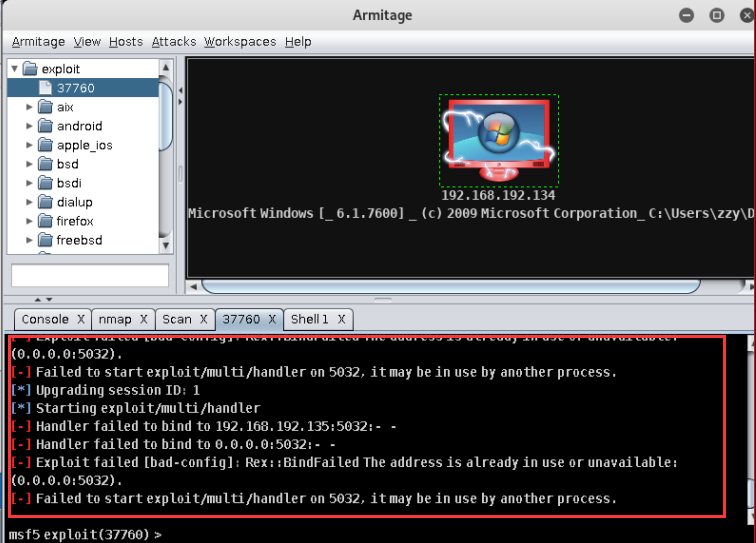Open the View menu
Image resolution: width=756 pixels, height=543 pixels.
click(87, 42)
